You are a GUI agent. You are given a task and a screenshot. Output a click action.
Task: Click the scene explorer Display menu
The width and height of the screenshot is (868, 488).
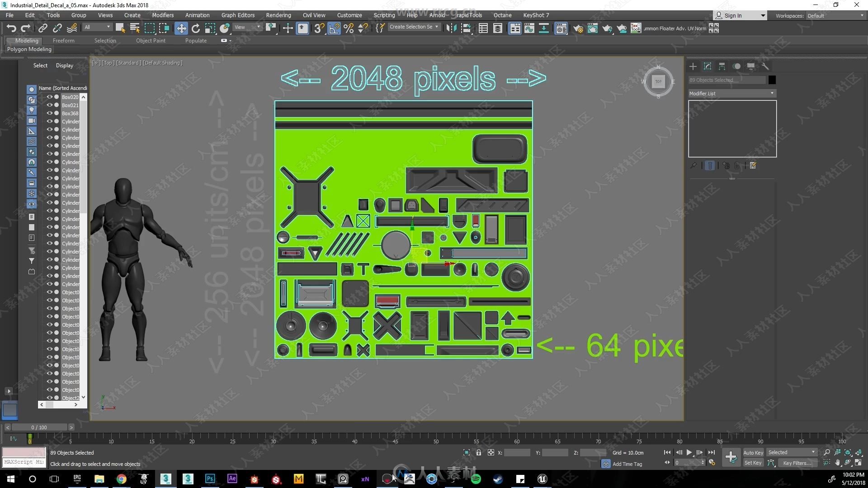point(65,66)
